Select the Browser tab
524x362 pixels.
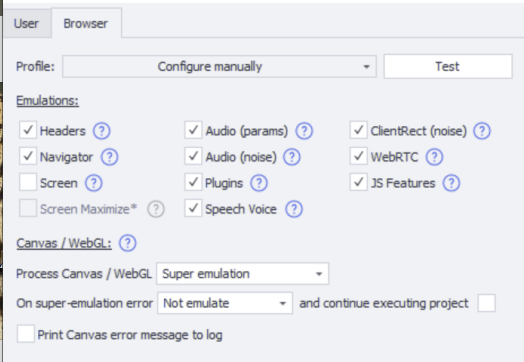tap(86, 23)
